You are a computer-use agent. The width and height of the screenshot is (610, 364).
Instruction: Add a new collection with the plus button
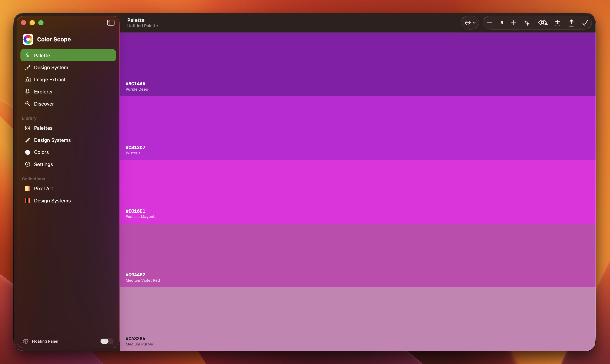[x=114, y=179]
